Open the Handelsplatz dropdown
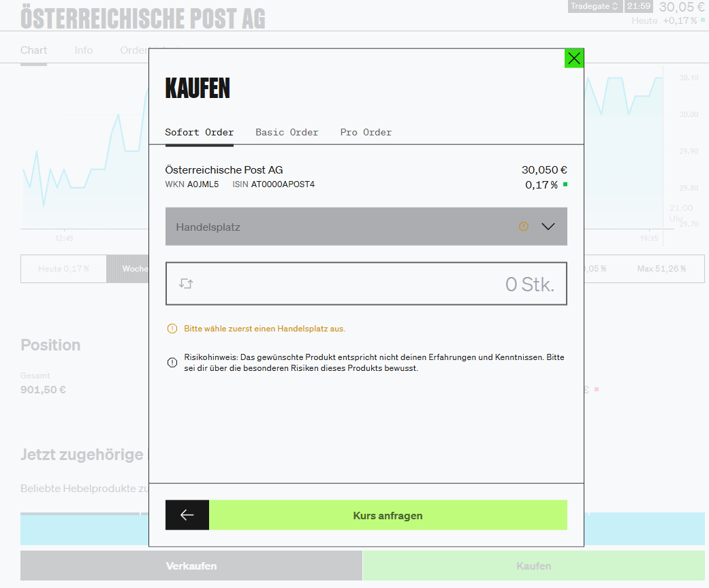 [x=341, y=227]
